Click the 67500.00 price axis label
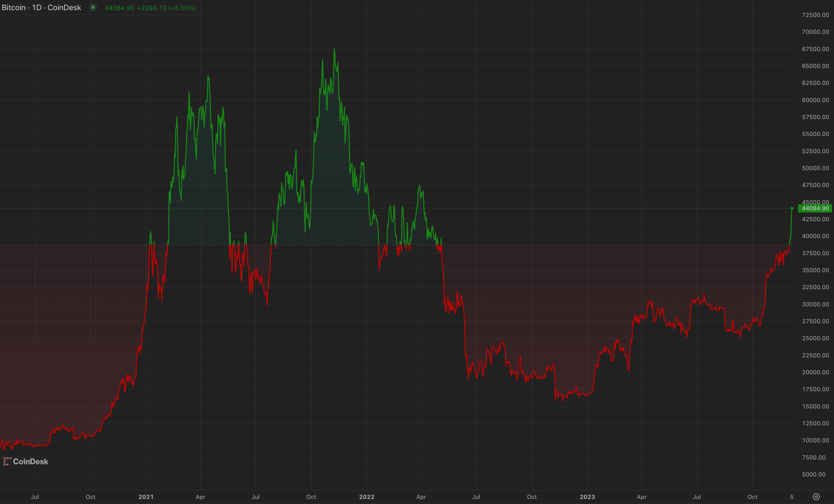 pyautogui.click(x=815, y=49)
